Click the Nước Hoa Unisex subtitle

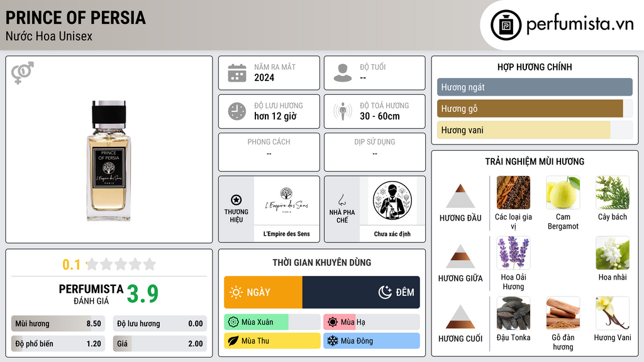coord(49,36)
